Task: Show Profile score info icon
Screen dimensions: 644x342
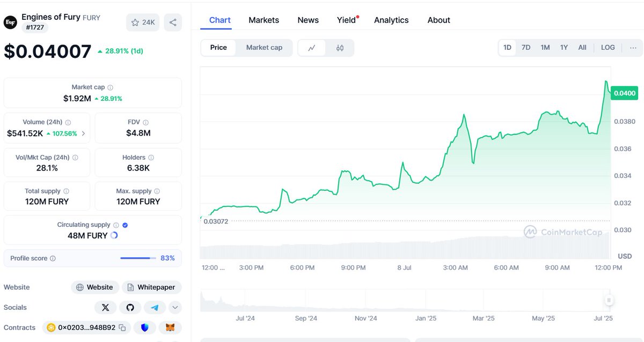Action: point(53,258)
